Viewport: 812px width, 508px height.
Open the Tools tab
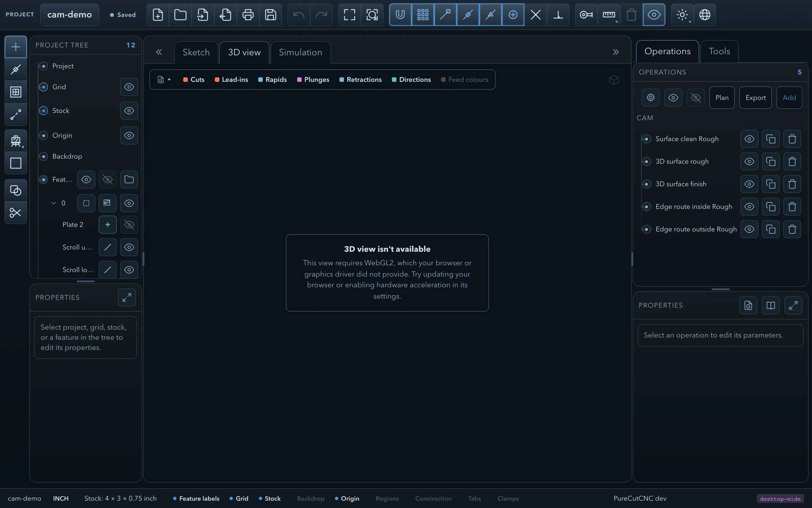tap(720, 51)
